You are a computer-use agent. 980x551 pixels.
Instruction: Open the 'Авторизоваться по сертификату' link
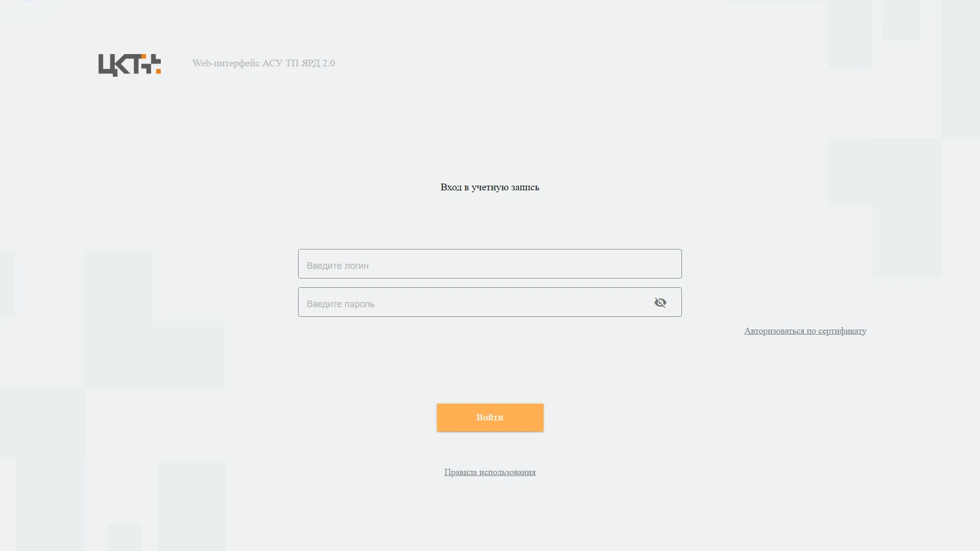point(805,331)
